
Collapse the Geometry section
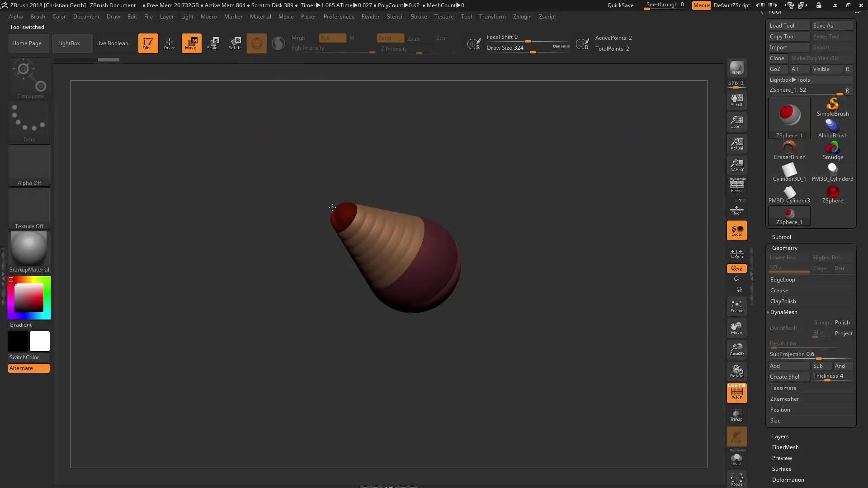click(x=784, y=248)
